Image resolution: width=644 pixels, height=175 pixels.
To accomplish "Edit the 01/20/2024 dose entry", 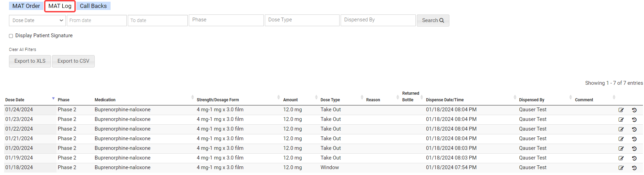I will click(621, 149).
